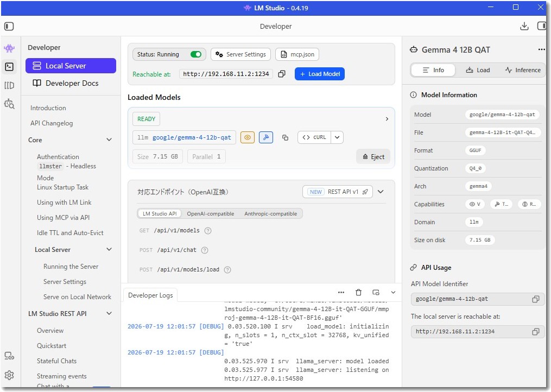Toggle the vision eye badge on loaded model
The image size is (551, 392).
[x=248, y=137]
